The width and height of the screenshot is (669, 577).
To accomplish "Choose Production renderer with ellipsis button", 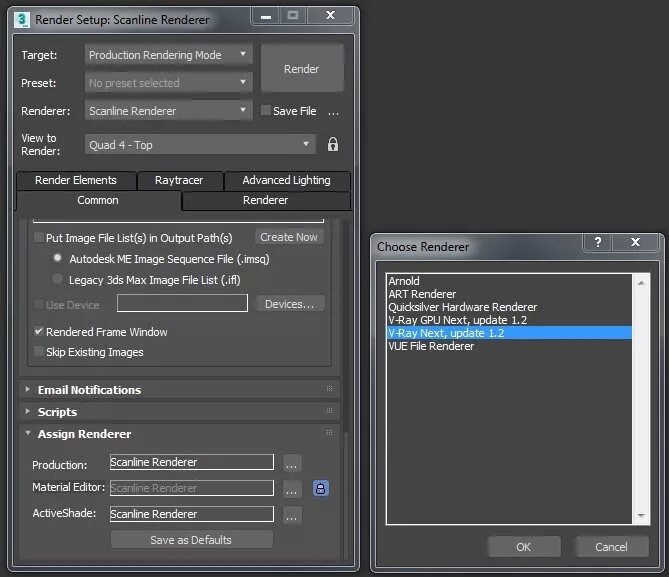I will coord(292,463).
